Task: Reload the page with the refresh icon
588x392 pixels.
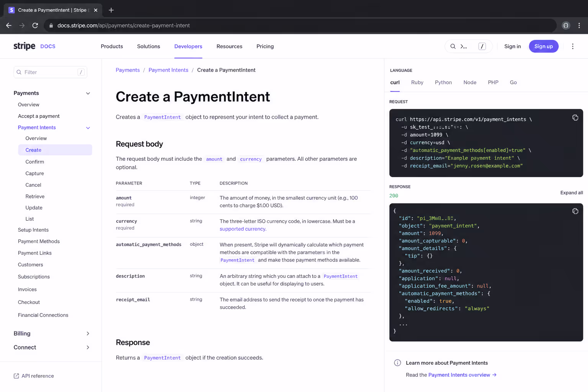Action: click(x=35, y=25)
